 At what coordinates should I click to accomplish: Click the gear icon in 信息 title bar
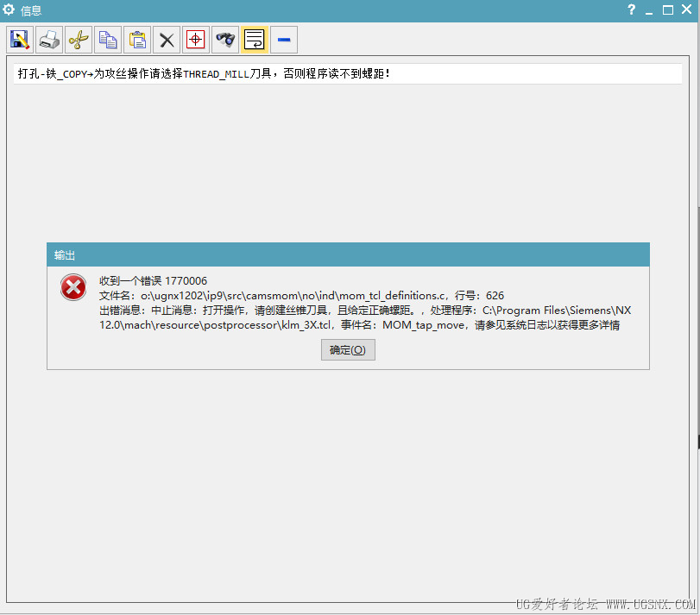[9, 9]
